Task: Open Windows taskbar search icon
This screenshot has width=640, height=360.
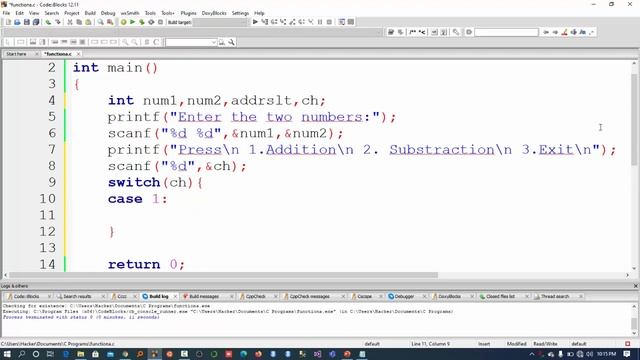Action: tap(21, 354)
